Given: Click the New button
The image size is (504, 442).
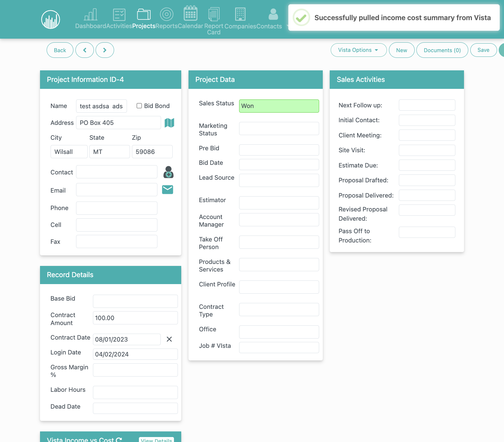Looking at the screenshot, I should point(402,50).
